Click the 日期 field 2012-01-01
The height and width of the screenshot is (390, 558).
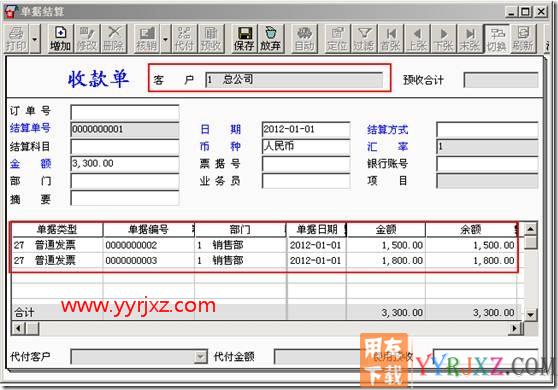pyautogui.click(x=306, y=130)
